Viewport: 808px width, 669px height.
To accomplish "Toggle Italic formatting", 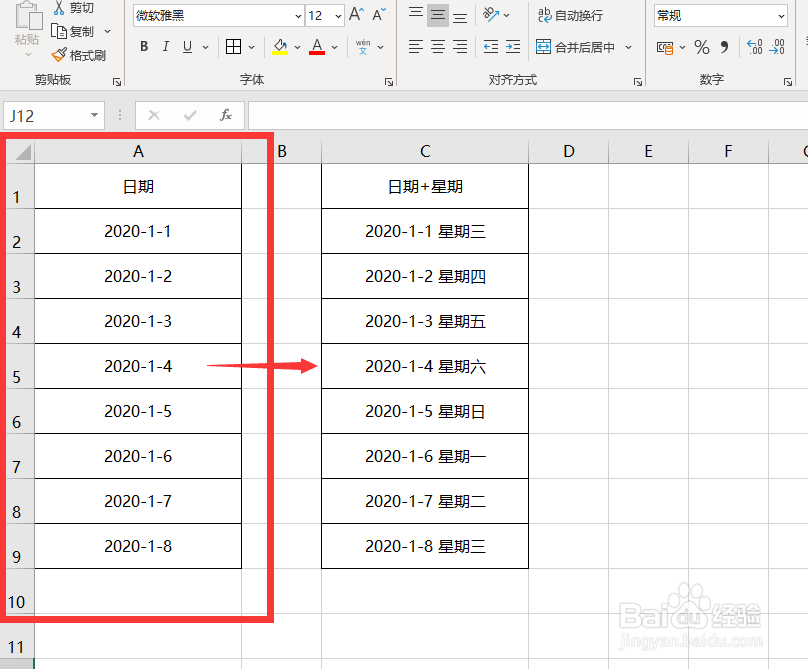I will click(x=165, y=47).
